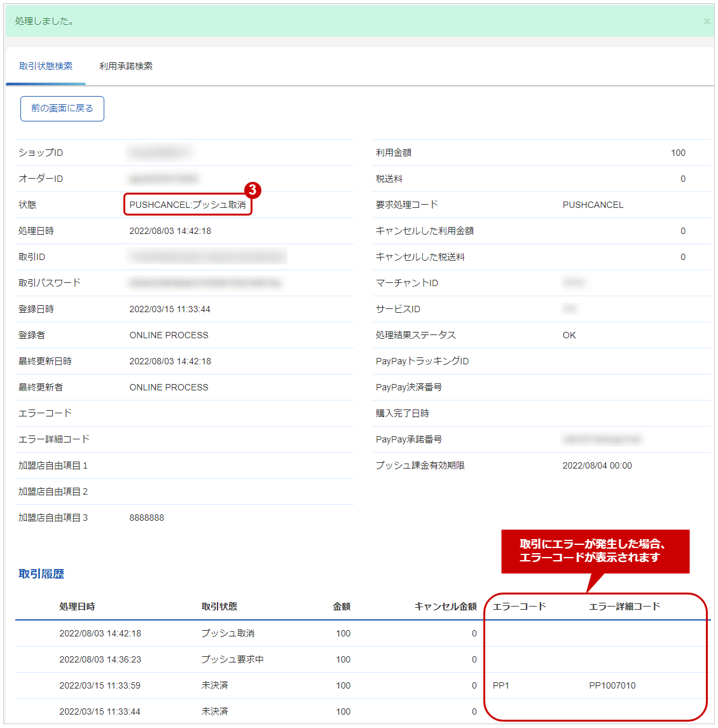Click the 8888888 free item value
This screenshot has height=728, width=718.
147,518
